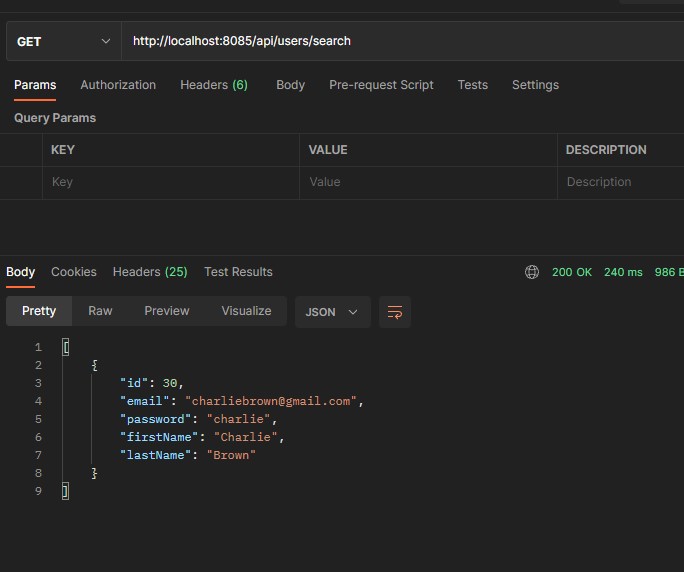Open the request Headers (6) tab

[213, 85]
